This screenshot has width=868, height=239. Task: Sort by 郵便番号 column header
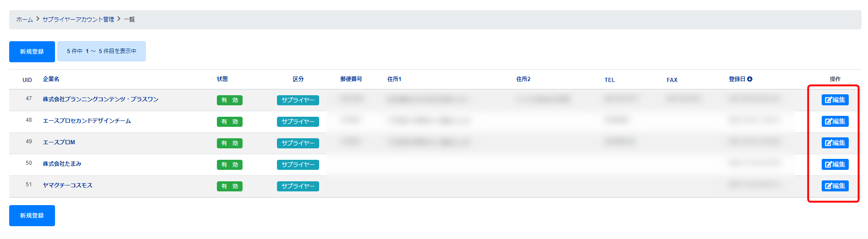tap(351, 79)
